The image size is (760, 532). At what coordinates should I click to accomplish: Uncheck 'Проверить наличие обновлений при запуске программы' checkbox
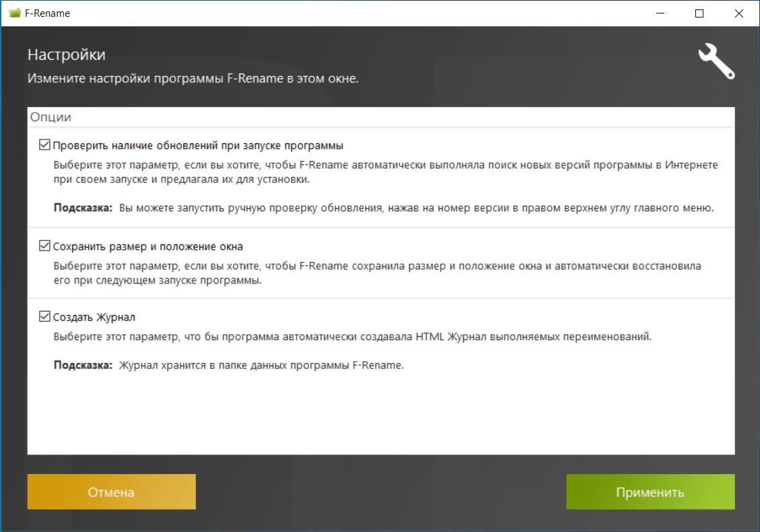tap(44, 145)
